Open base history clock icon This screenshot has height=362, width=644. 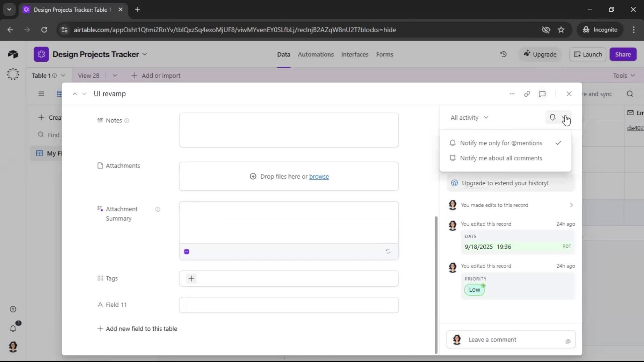tap(503, 54)
